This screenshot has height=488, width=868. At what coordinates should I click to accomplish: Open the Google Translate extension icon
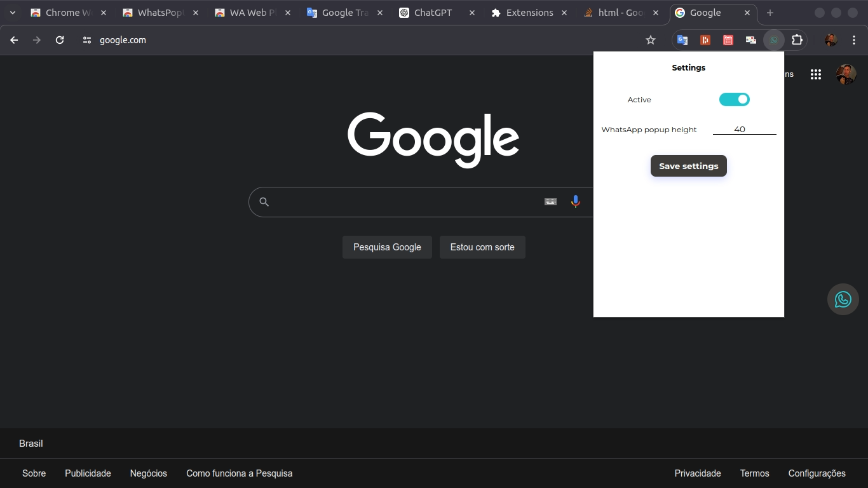pyautogui.click(x=682, y=40)
